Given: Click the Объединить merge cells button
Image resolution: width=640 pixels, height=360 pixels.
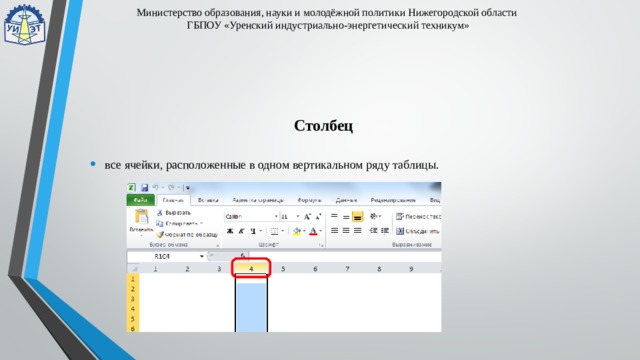Looking at the screenshot, I should click(418, 231).
